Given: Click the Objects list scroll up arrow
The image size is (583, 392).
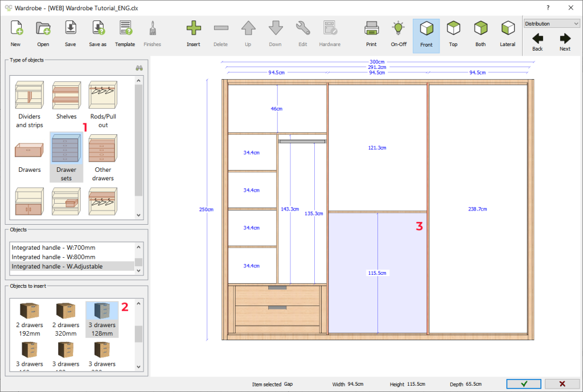Looking at the screenshot, I should coord(139,247).
